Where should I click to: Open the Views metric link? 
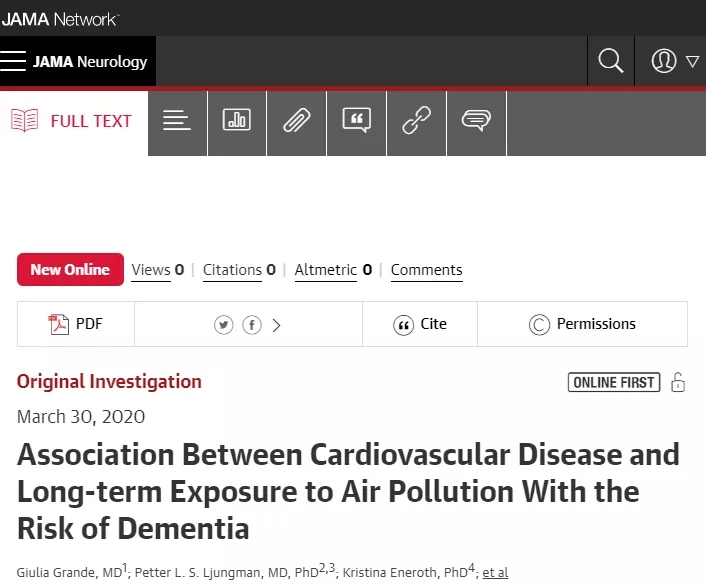[158, 270]
